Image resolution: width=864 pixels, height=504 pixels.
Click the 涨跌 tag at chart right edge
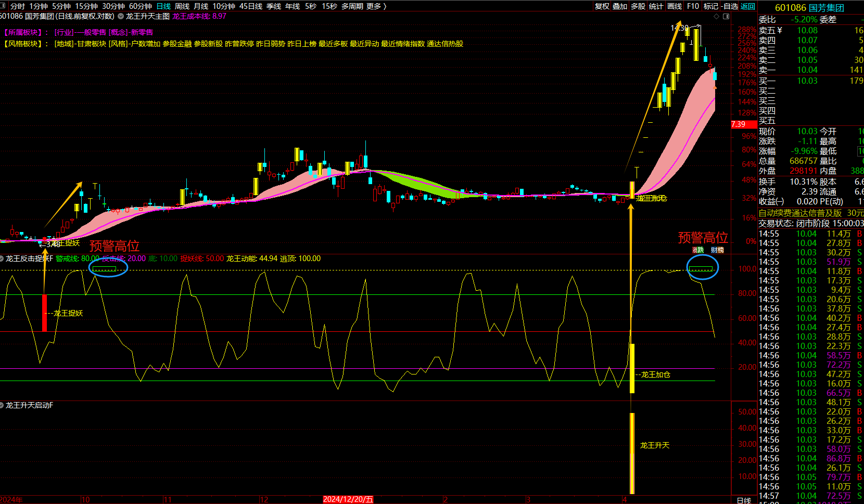[x=698, y=250]
